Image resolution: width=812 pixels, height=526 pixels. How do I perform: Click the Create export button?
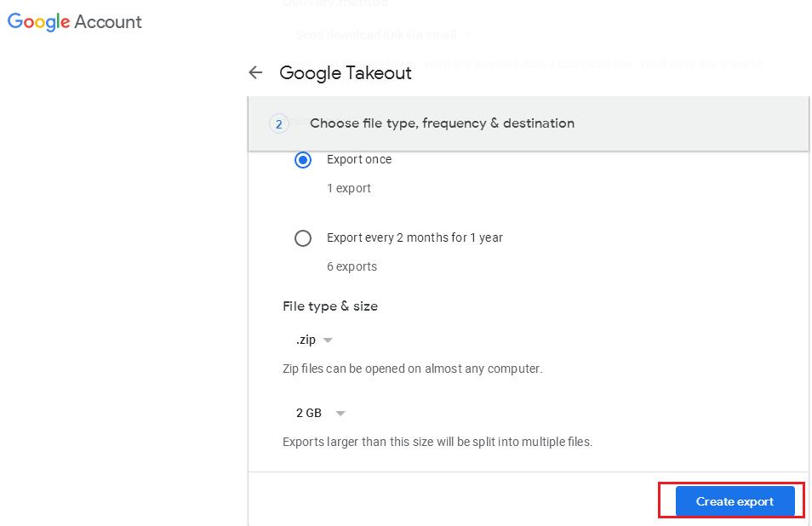[735, 501]
